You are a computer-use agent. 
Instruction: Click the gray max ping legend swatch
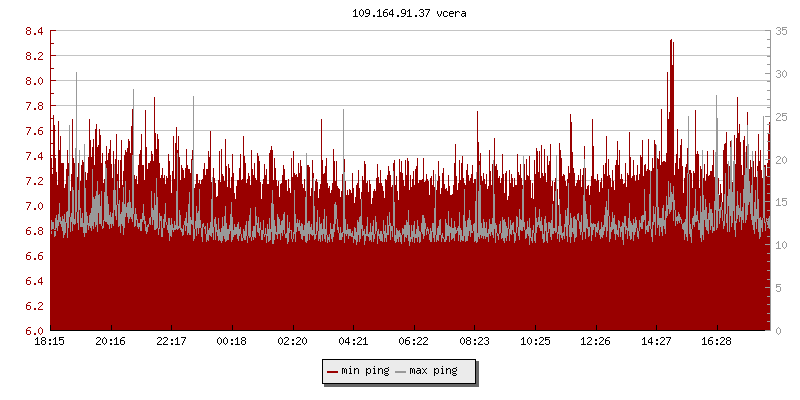click(x=400, y=371)
